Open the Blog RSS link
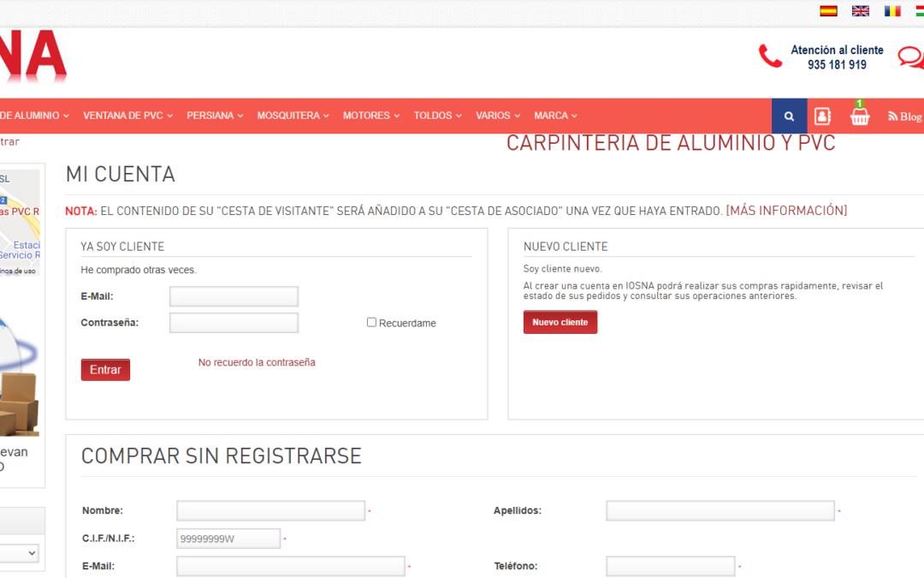Screen dimensions: 924x578 coord(905,116)
